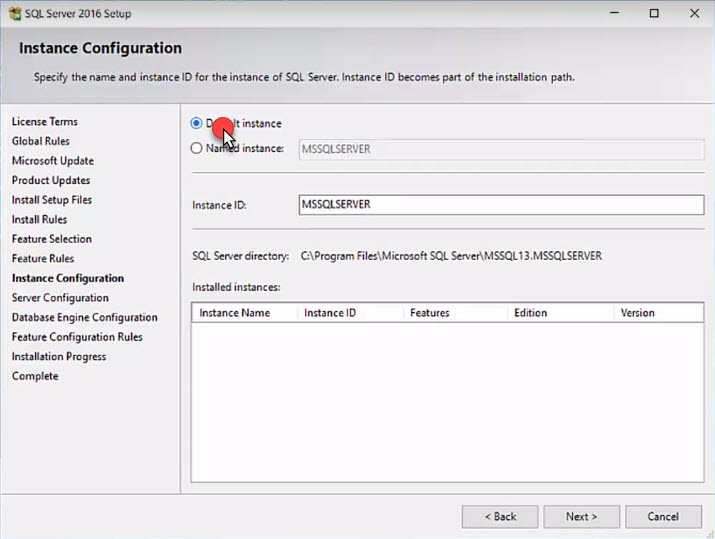
Task: Open License Terms step in sidebar
Action: pyautogui.click(x=45, y=122)
